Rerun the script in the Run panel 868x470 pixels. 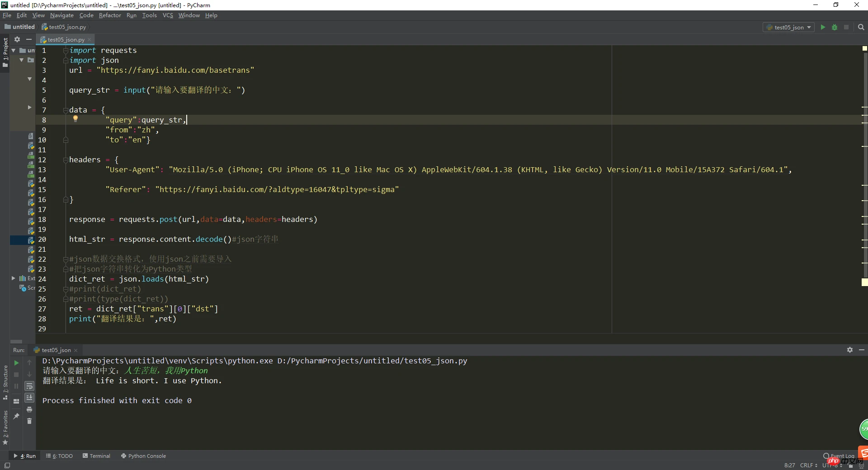(x=16, y=363)
